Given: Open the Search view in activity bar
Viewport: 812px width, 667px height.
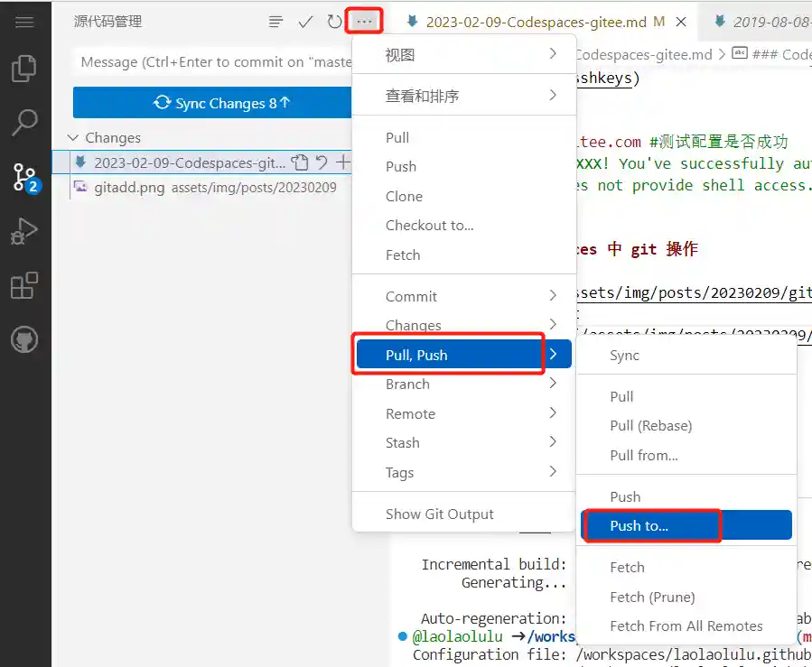Looking at the screenshot, I should pos(24,123).
